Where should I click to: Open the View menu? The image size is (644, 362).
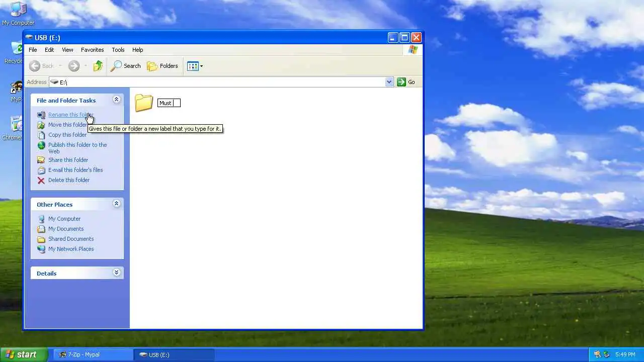67,50
